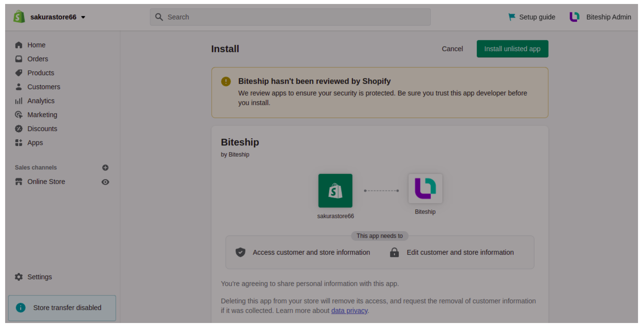
Task: Open Analytics in the sidebar
Action: (41, 101)
